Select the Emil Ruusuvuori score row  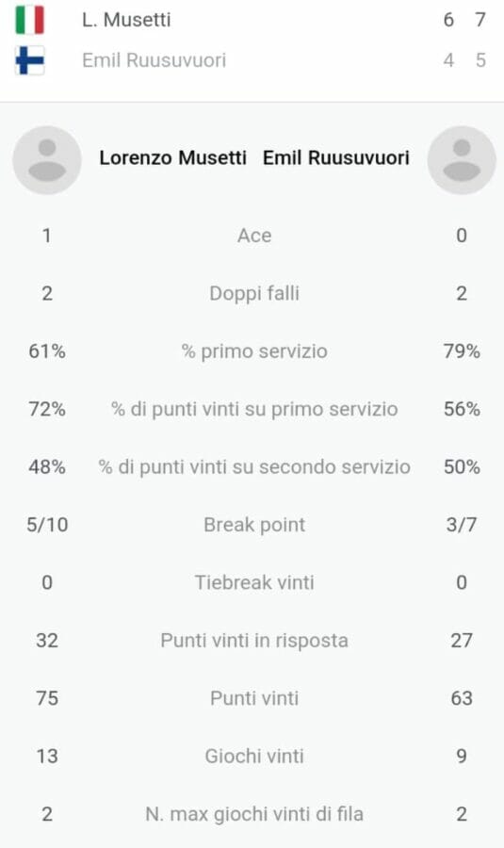[x=252, y=60]
